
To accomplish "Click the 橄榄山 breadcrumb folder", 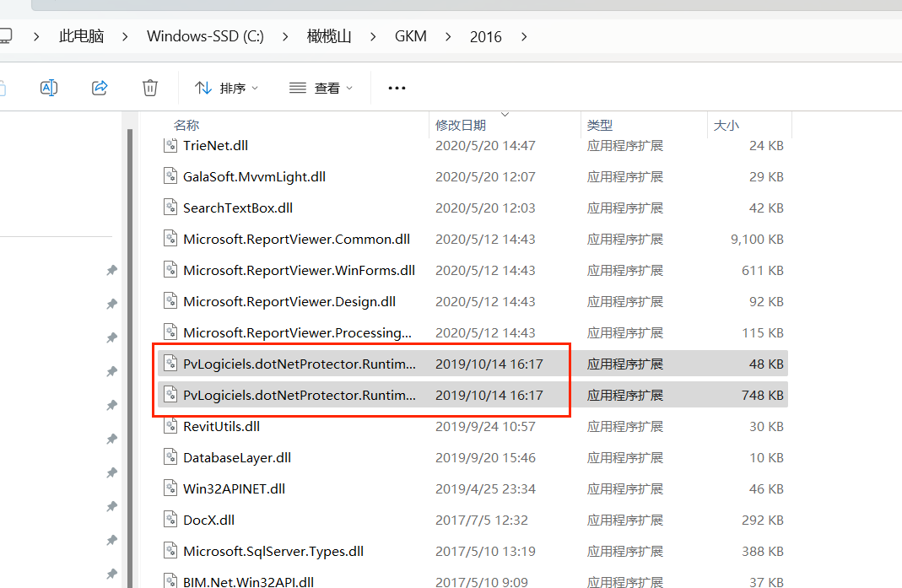I will click(329, 36).
